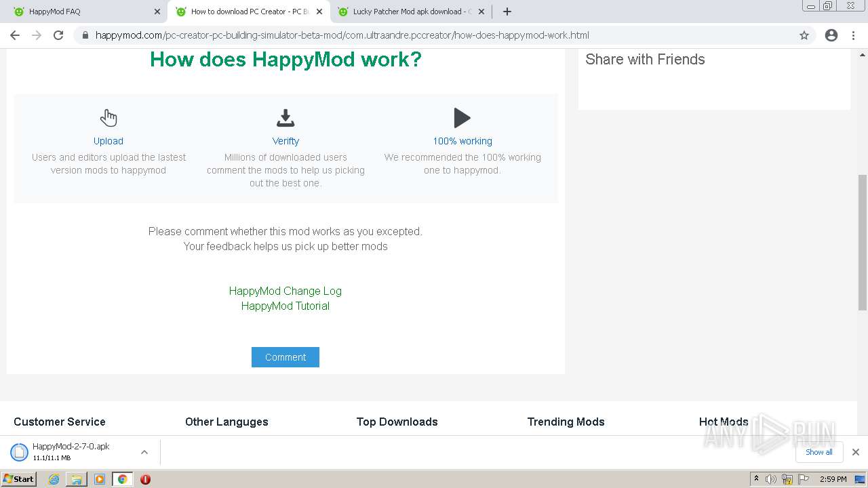Image resolution: width=868 pixels, height=488 pixels.
Task: Switch to How to download PC Creator tab
Action: click(x=249, y=12)
